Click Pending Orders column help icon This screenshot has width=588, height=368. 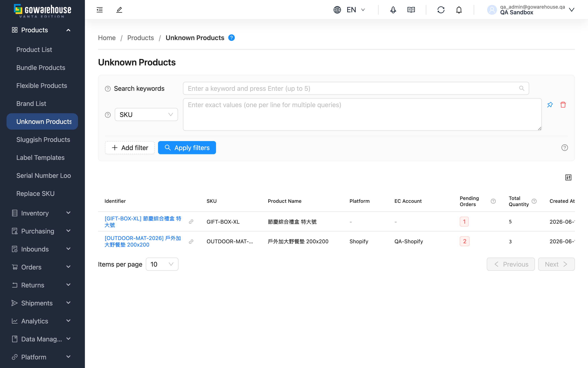(493, 201)
